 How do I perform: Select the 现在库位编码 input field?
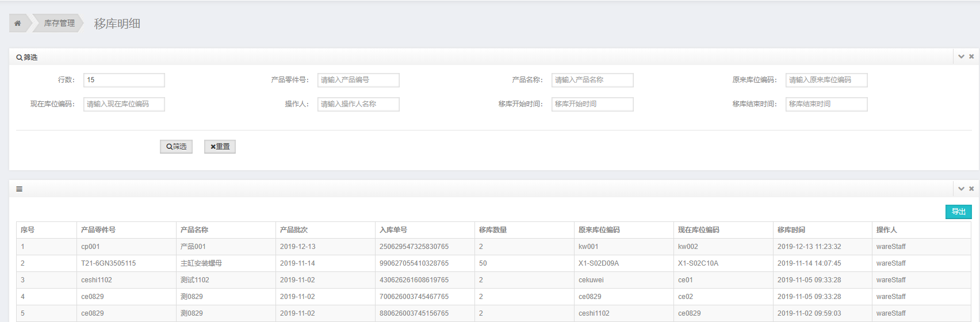[124, 104]
